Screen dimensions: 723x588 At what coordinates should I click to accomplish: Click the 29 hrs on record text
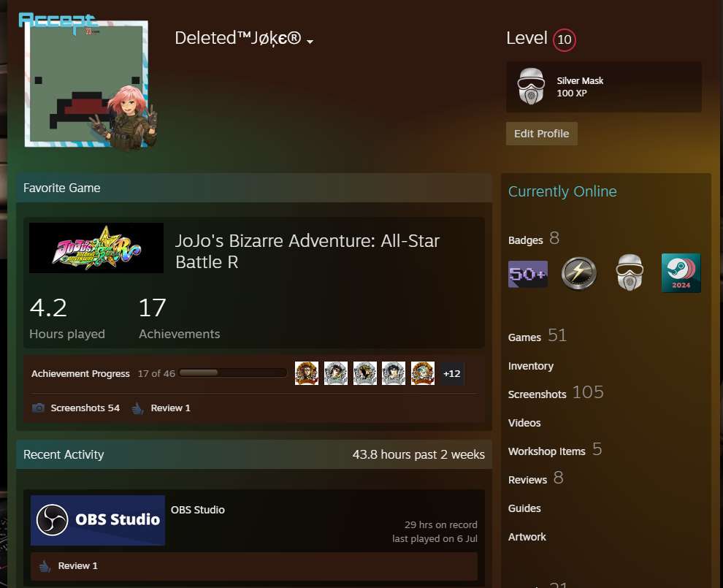coord(441,525)
